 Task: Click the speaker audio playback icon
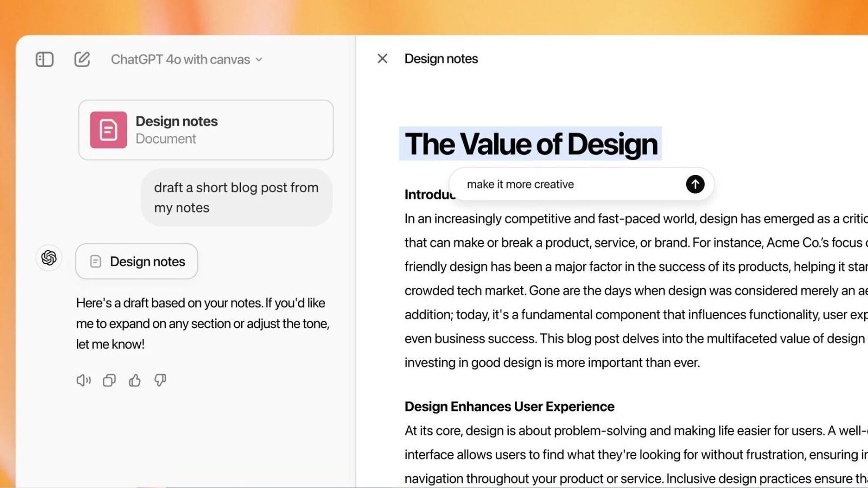point(83,380)
